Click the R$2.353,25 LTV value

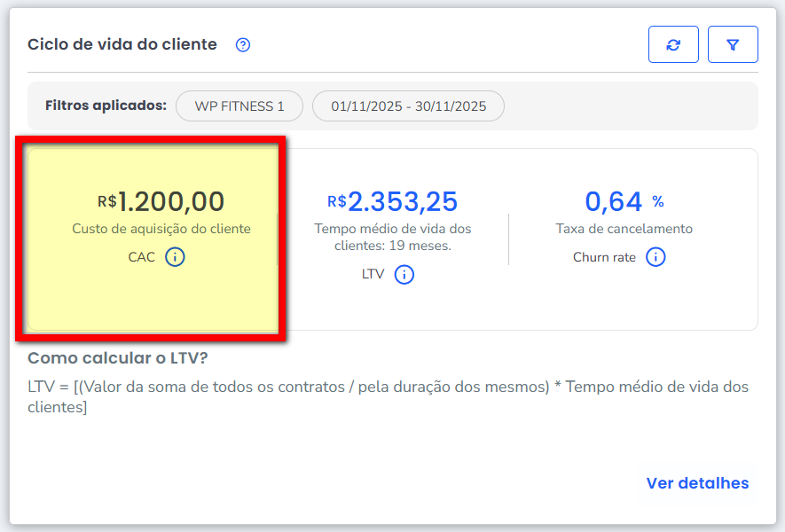pyautogui.click(x=392, y=201)
